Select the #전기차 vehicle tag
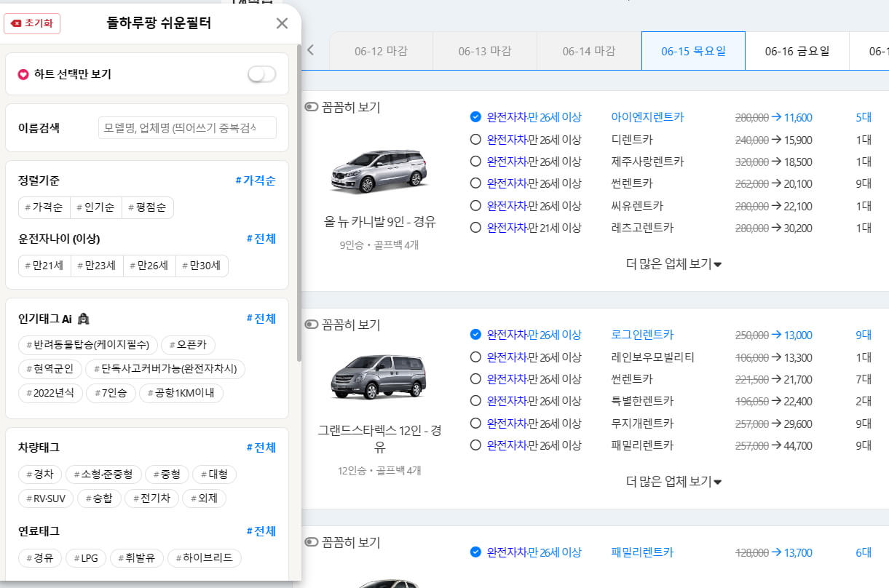The height and width of the screenshot is (588, 889). [x=151, y=498]
